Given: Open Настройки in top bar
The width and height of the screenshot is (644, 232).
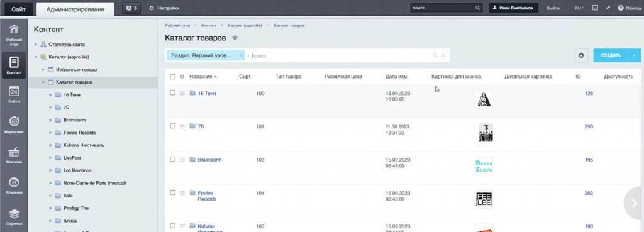Looking at the screenshot, I should [164, 8].
